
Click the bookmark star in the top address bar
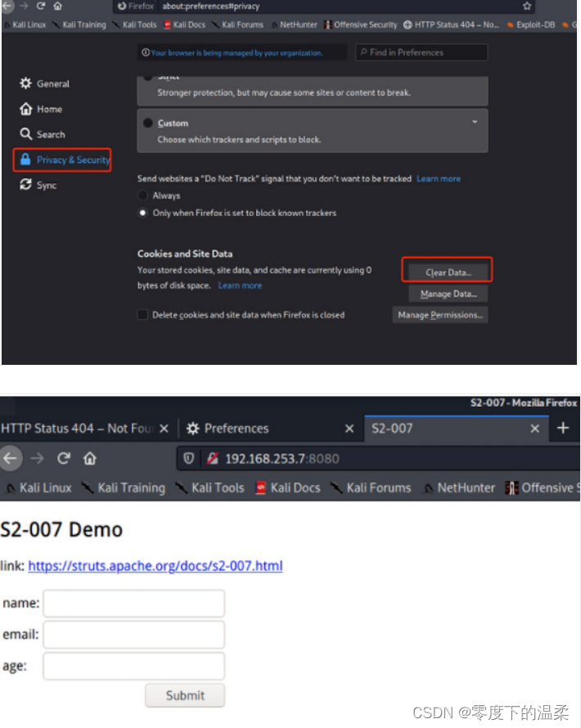pos(527,6)
